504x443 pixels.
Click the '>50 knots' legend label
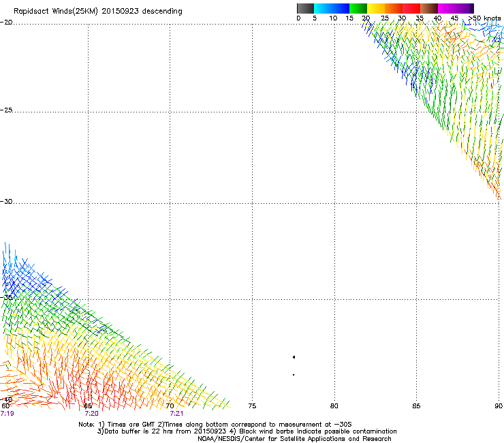point(485,18)
